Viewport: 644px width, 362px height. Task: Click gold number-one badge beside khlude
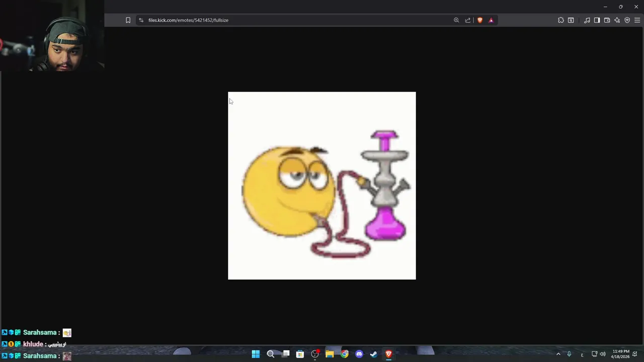tap(11, 344)
